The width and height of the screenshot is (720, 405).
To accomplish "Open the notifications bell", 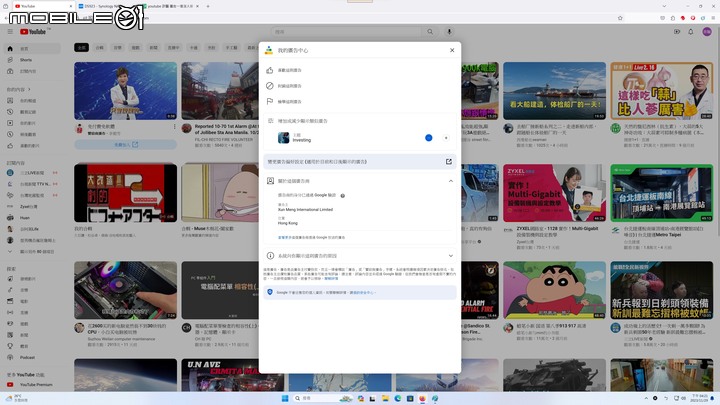I will point(691,32).
